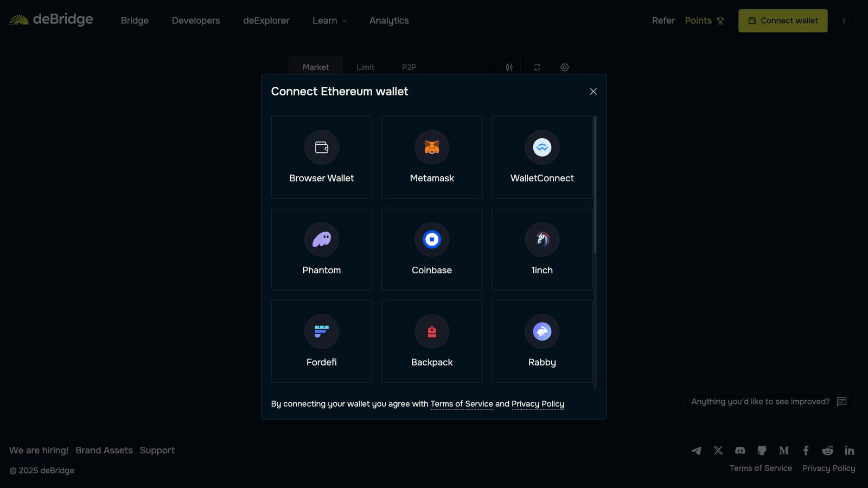The image size is (868, 488).
Task: Open the Analytics page from navbar
Action: [388, 20]
